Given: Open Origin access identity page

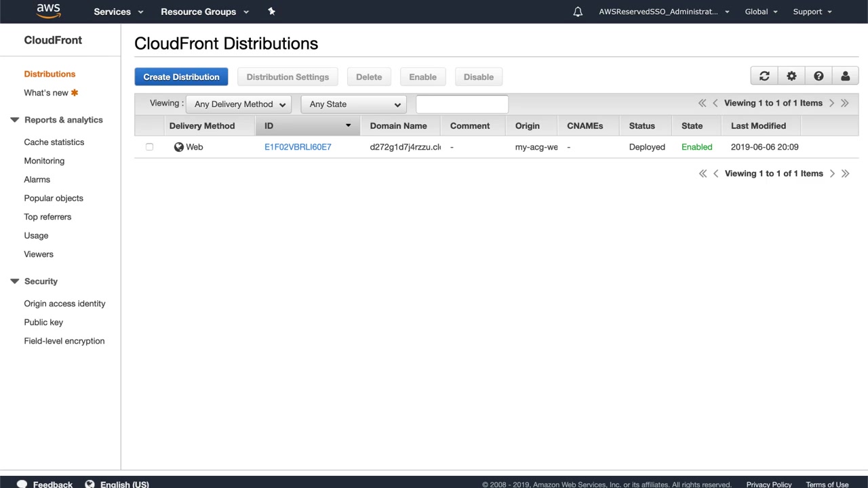Looking at the screenshot, I should [64, 304].
